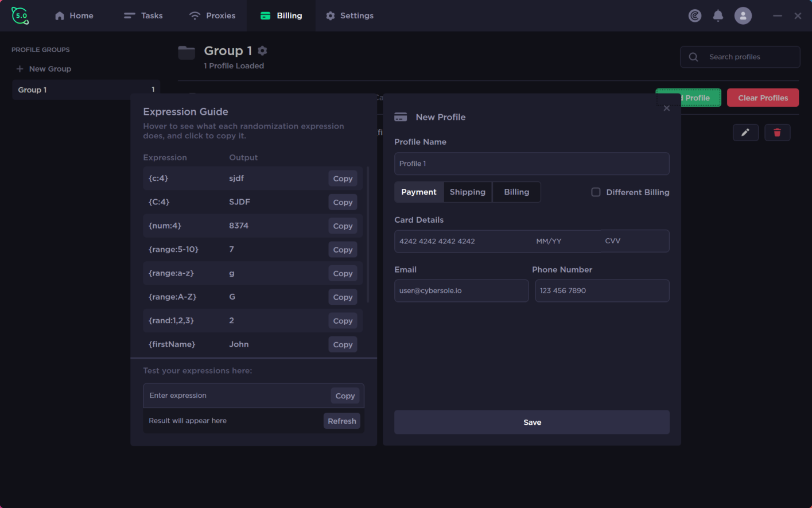This screenshot has width=812, height=508.
Task: Close the New Profile dialog
Action: (x=666, y=108)
